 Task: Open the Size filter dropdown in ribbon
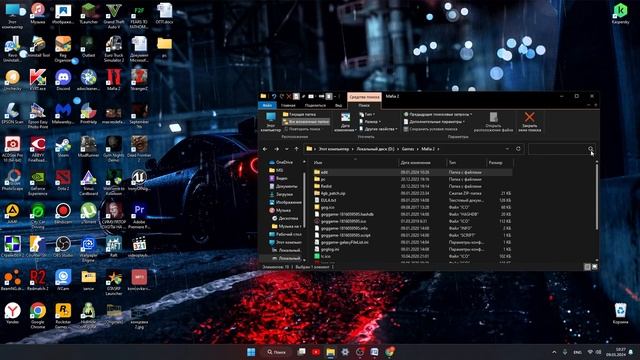point(370,122)
